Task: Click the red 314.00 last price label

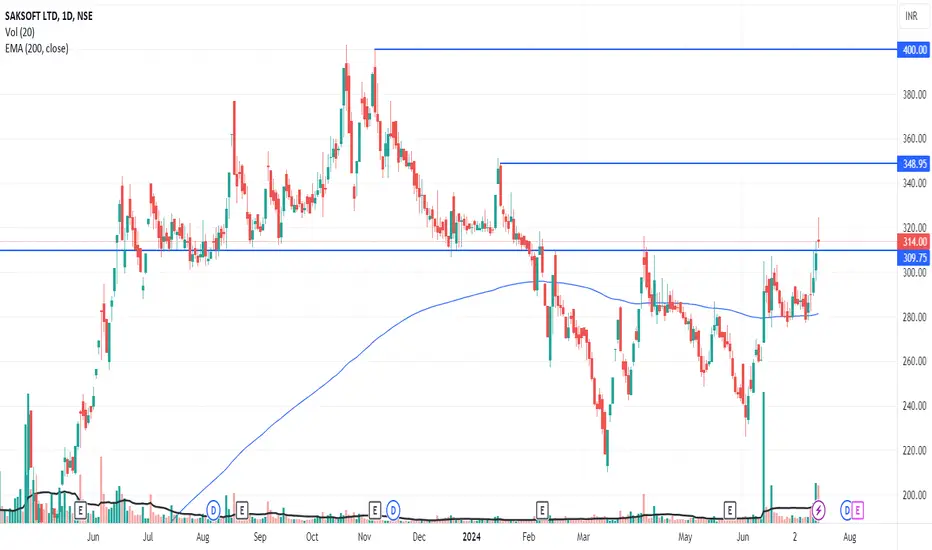Action: pyautogui.click(x=914, y=241)
